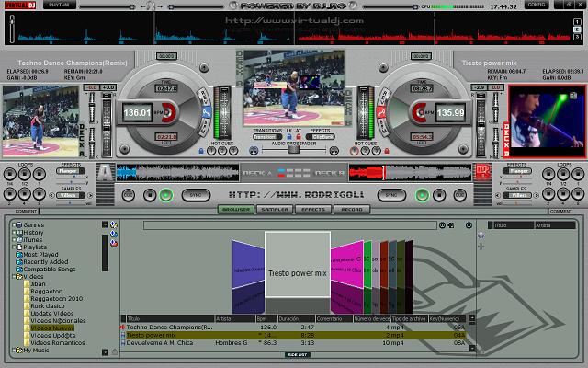The height and width of the screenshot is (368, 588).
Task: Activate deck A key lock button
Action: tap(206, 112)
